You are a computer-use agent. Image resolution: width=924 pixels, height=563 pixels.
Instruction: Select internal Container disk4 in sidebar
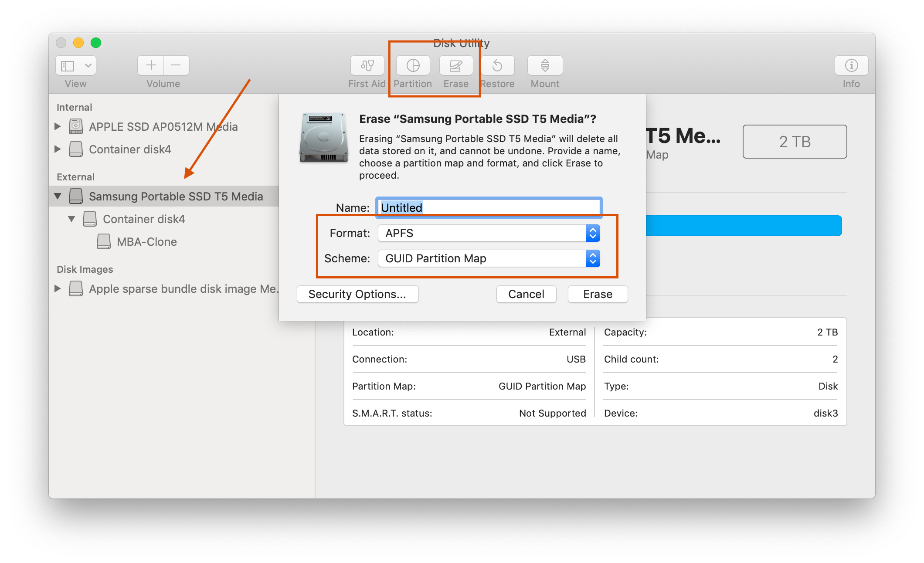pos(130,149)
